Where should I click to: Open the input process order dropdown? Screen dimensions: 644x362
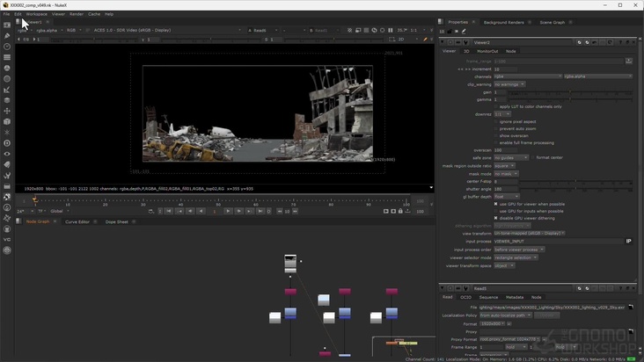point(519,250)
